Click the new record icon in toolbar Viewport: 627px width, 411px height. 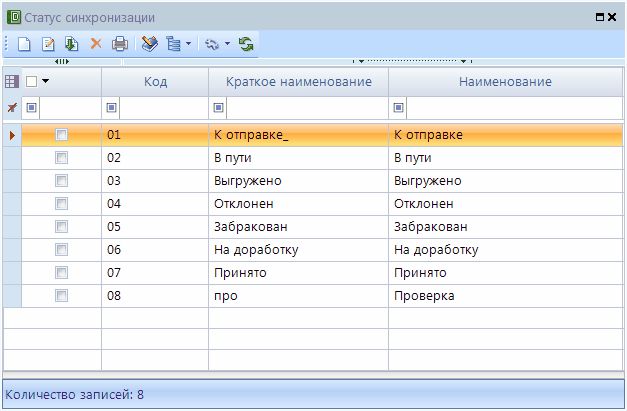click(x=25, y=44)
